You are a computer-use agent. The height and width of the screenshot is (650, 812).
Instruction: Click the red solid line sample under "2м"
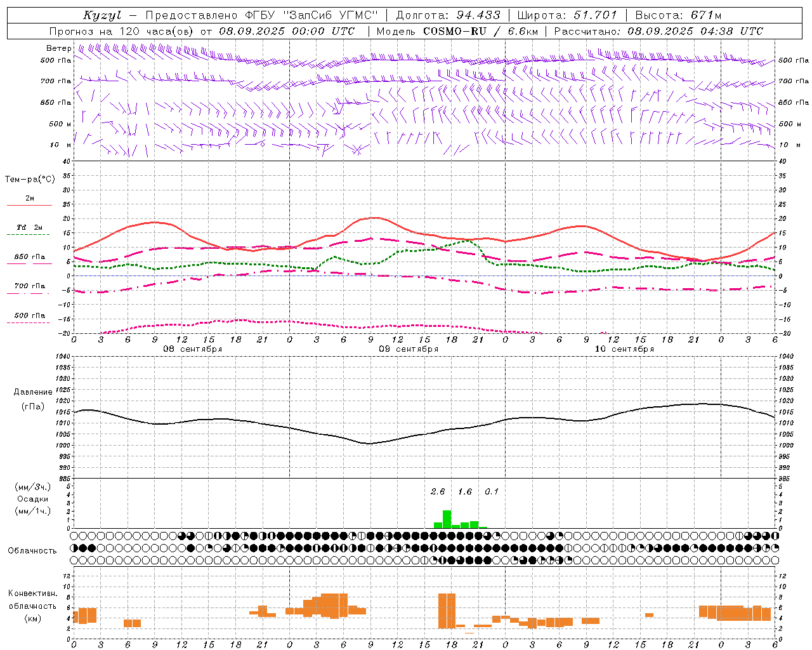click(29, 206)
